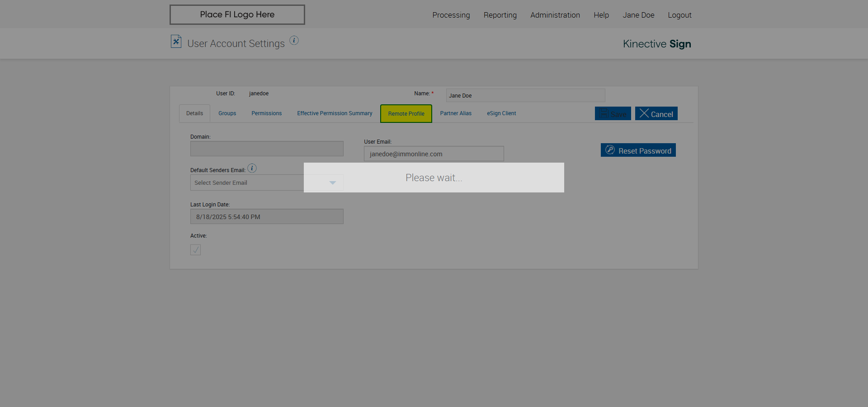Click the Domain input field
868x407 pixels.
(x=267, y=149)
